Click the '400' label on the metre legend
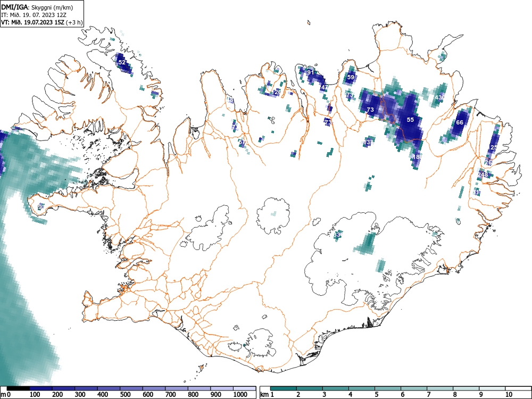 click(103, 395)
